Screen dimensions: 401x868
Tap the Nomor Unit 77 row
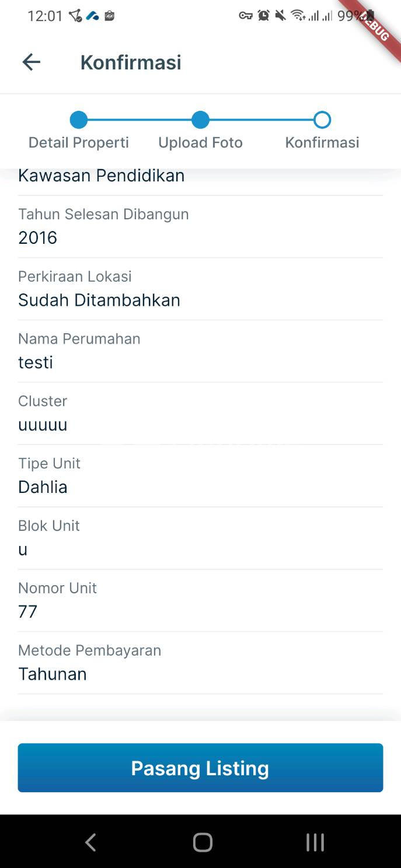(200, 601)
